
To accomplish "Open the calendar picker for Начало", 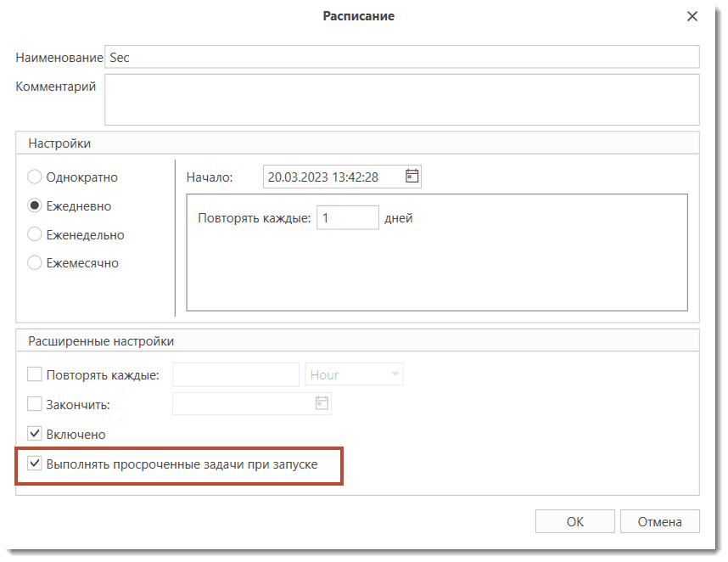I will [x=412, y=177].
